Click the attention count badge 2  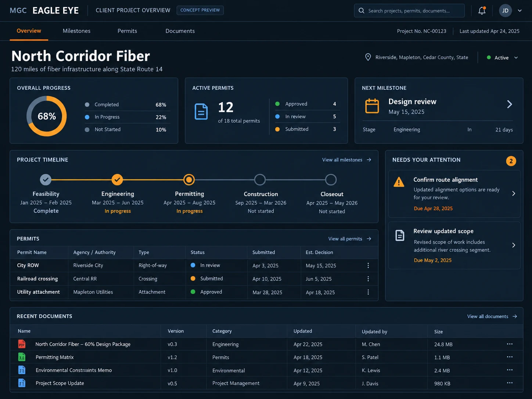[x=511, y=161]
